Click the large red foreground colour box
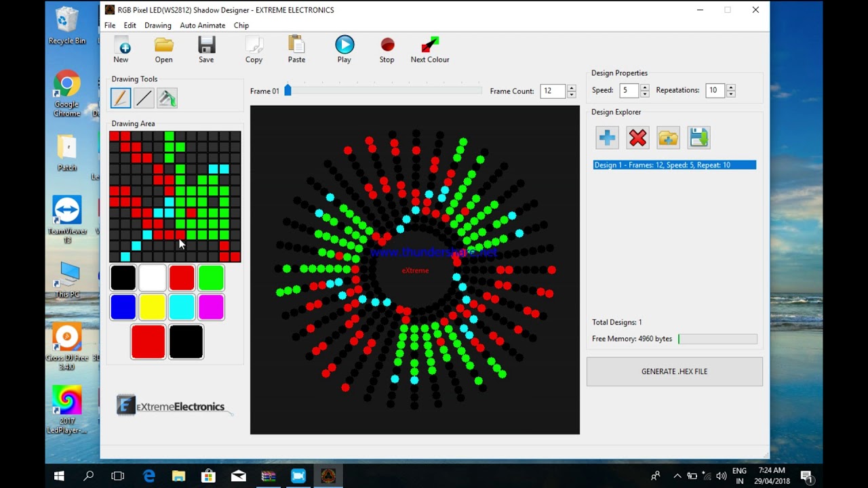868x488 pixels. 149,342
